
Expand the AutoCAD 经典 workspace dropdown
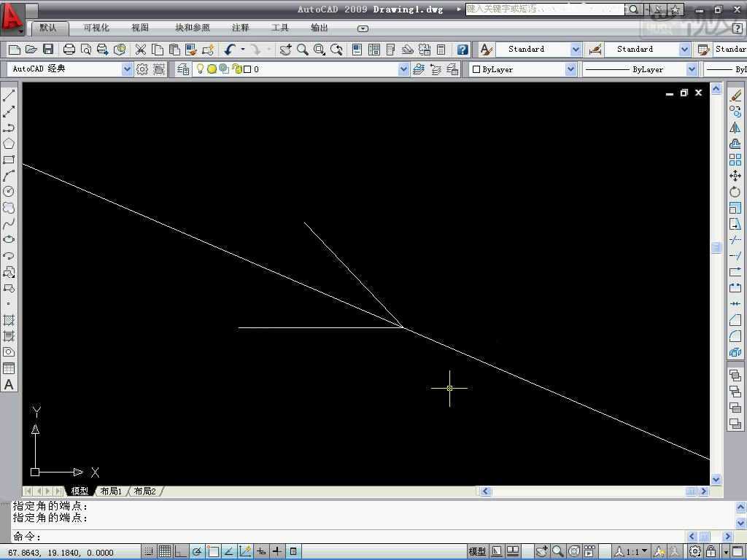tap(127, 69)
